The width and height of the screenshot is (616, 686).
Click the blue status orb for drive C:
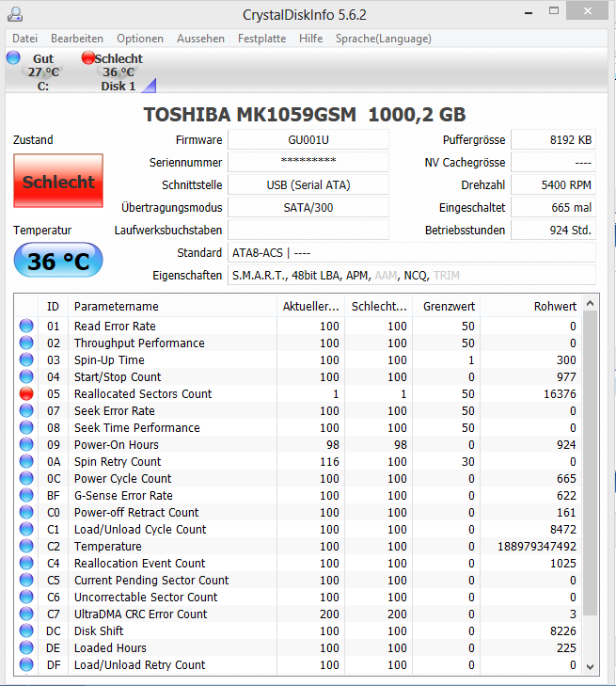click(13, 57)
